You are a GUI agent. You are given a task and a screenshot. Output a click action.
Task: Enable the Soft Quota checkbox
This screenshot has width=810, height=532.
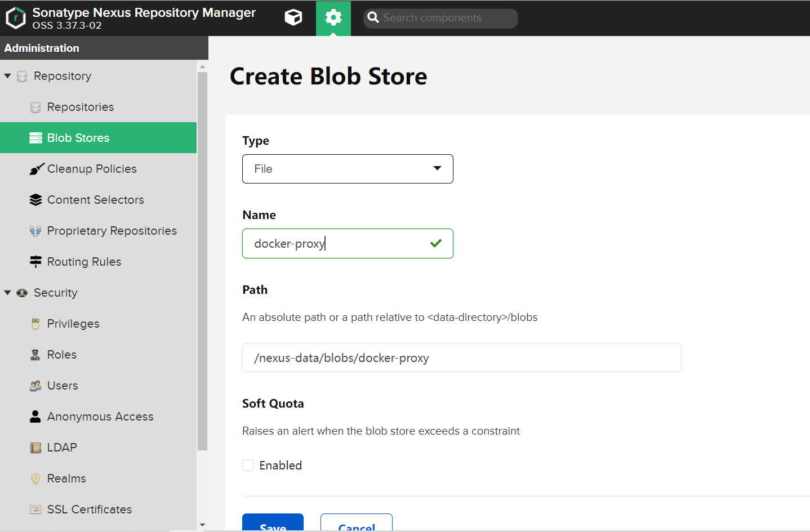248,465
